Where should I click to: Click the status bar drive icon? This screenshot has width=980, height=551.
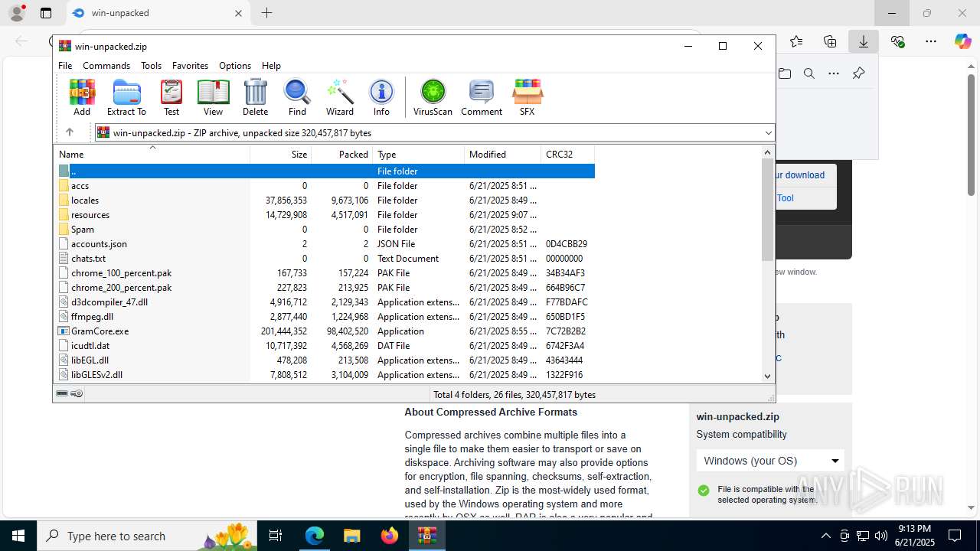[62, 393]
